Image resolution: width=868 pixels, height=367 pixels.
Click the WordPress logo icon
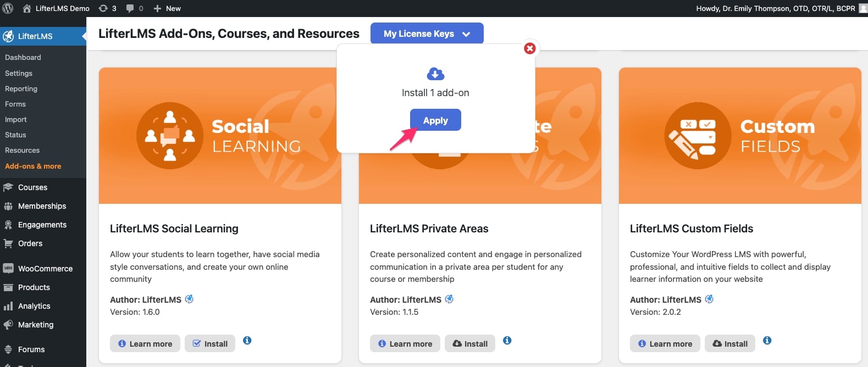coord(8,8)
